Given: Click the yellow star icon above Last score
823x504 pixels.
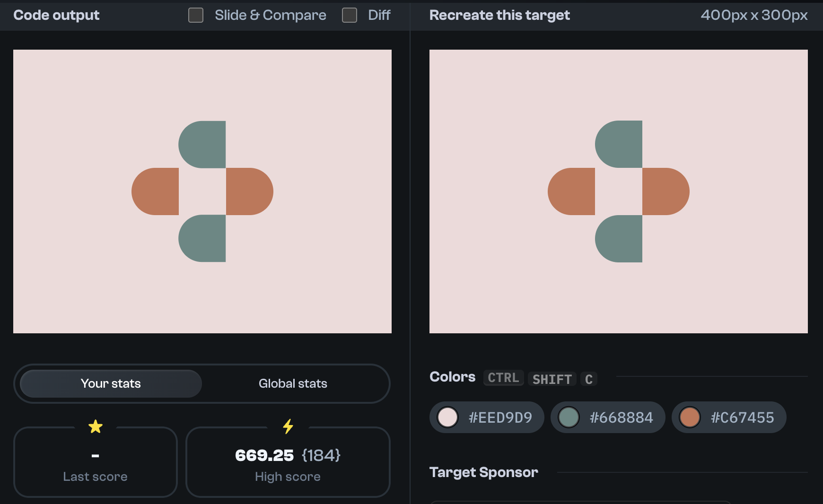Looking at the screenshot, I should click(96, 426).
